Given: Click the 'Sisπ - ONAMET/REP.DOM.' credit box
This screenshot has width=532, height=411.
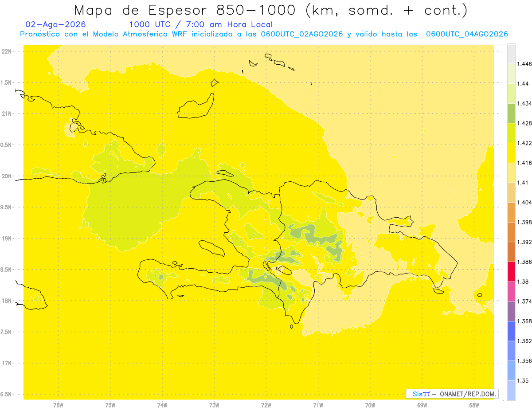Looking at the screenshot, I should pos(452,394).
